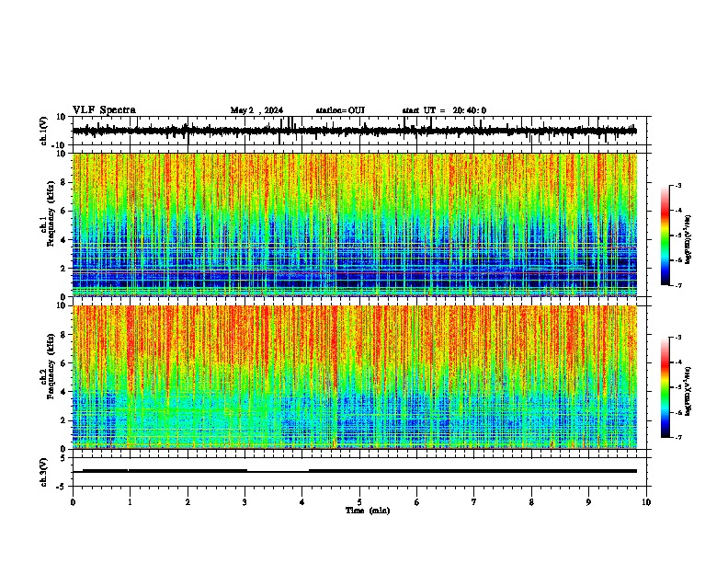The width and height of the screenshot is (728, 563).
Task: Click the ch.1 spectrogram color scale bar
Action: (665, 236)
